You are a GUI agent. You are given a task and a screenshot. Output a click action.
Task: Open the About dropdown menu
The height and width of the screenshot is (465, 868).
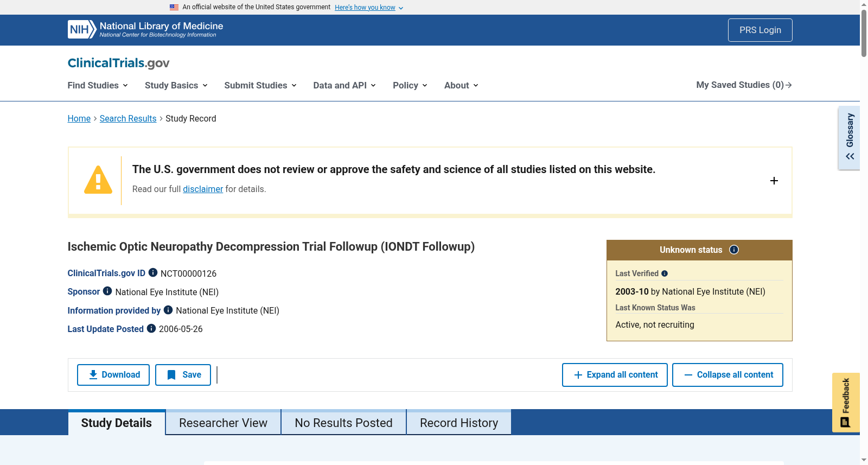461,85
